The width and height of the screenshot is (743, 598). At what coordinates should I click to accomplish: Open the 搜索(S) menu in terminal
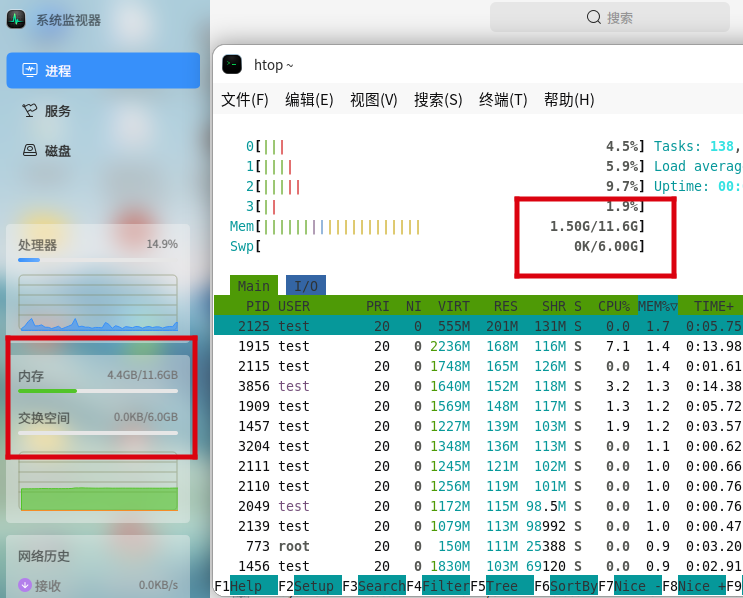(438, 100)
